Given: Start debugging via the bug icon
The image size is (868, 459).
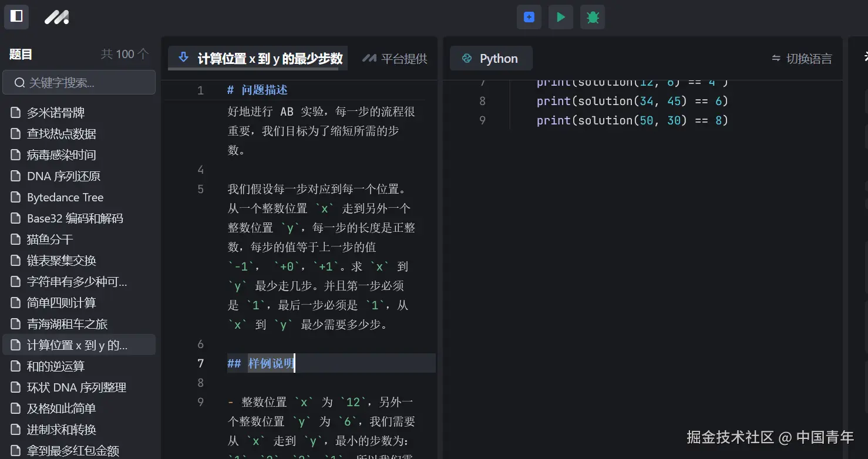Looking at the screenshot, I should (592, 17).
